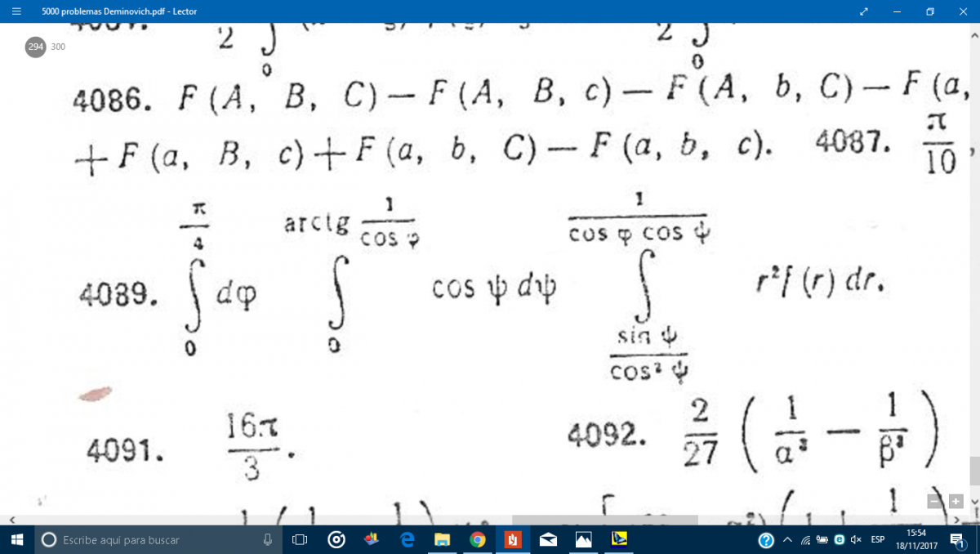Launch Microsoft Edge from the taskbar
Screen dimensions: 980x554
(x=407, y=539)
